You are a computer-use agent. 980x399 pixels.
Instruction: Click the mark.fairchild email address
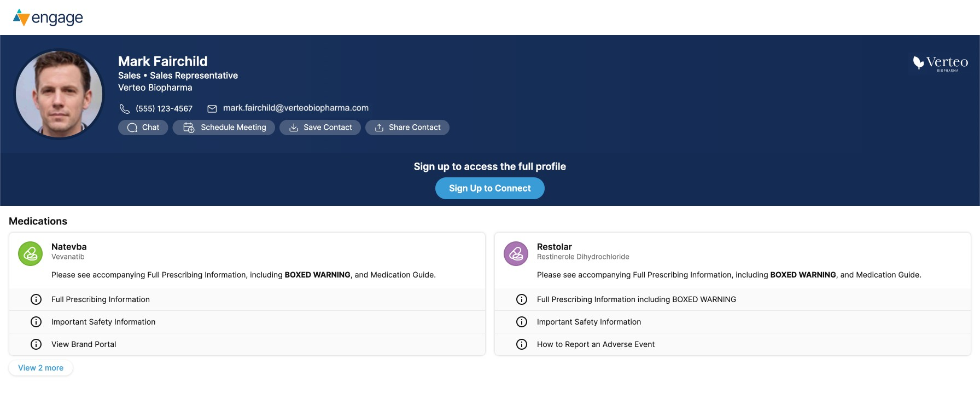pos(295,108)
